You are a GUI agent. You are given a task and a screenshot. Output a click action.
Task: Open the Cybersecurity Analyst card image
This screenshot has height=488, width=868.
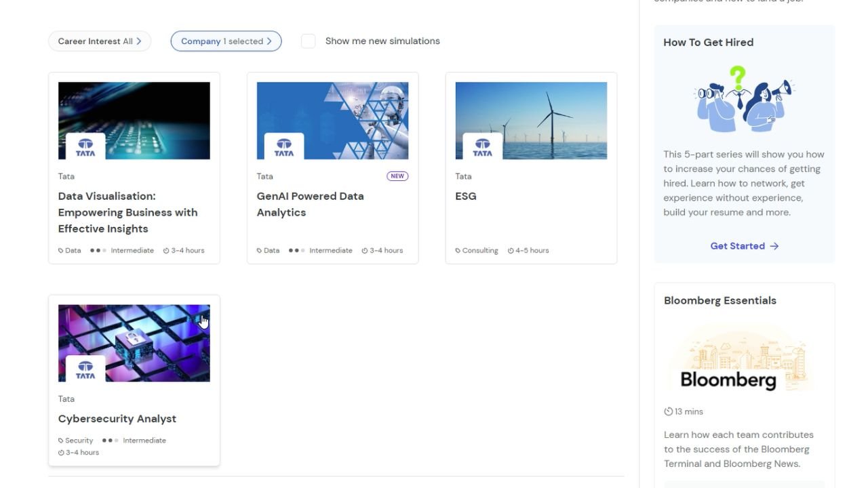(134, 343)
